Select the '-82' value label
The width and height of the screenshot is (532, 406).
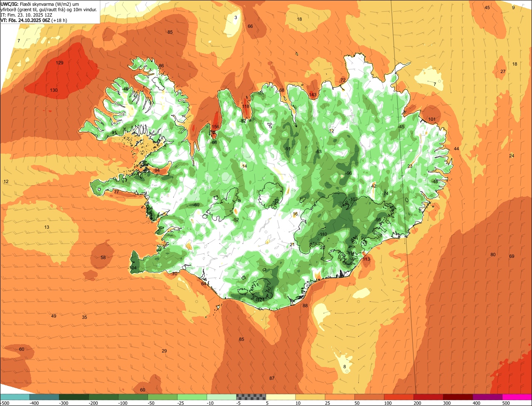pyautogui.click(x=243, y=121)
